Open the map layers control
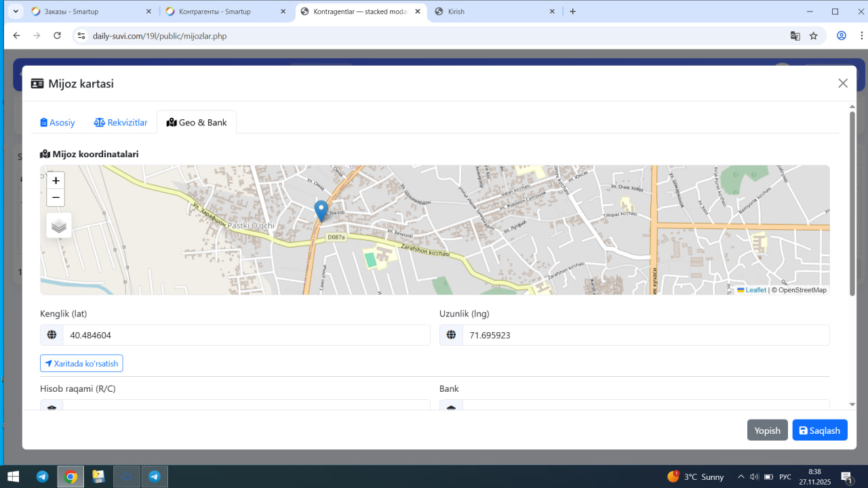Screen dimensions: 868x488 (x=59, y=226)
